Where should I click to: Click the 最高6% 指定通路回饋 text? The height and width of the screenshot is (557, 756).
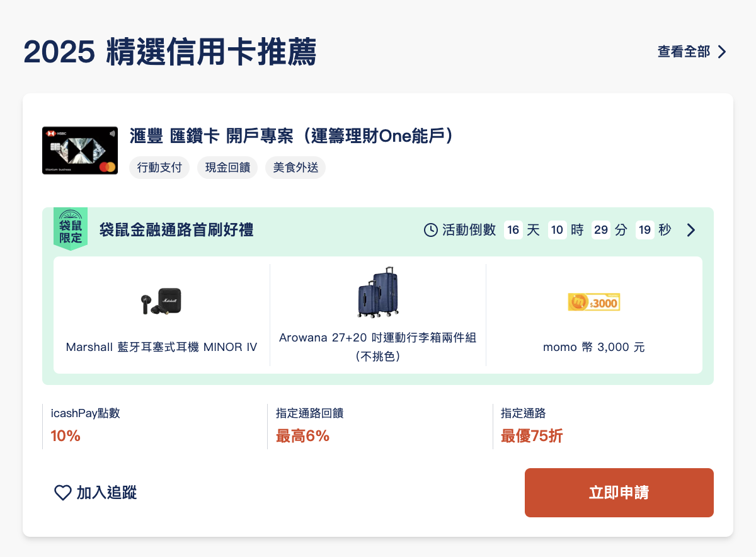302,435
